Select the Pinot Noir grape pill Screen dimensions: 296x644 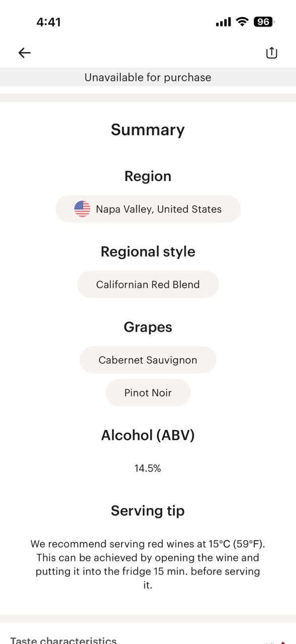pos(148,392)
